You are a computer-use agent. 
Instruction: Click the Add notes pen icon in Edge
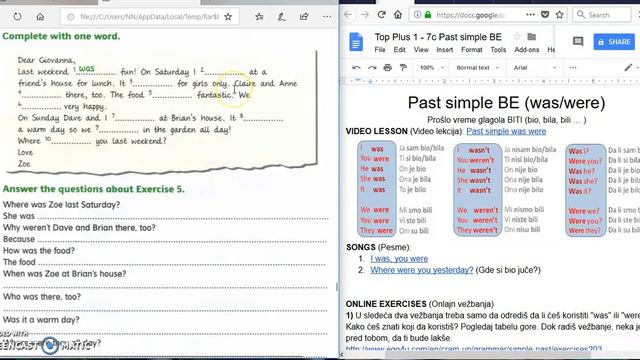point(281,17)
